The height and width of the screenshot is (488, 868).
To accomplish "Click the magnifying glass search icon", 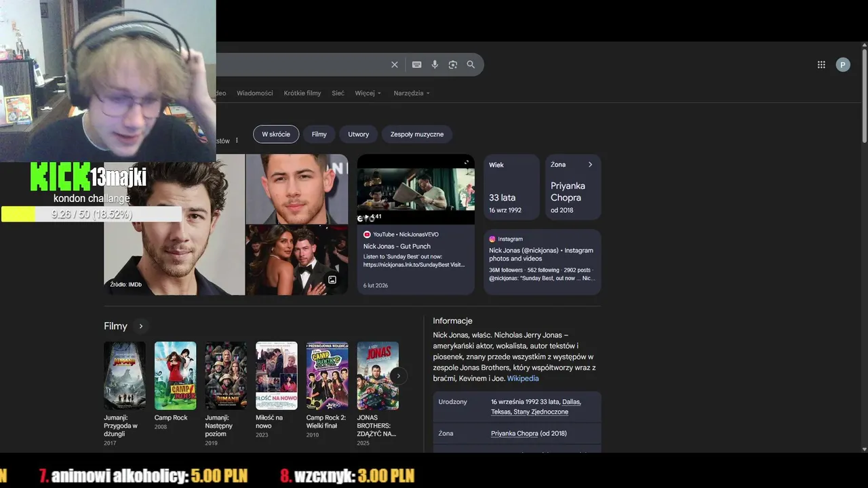I will click(471, 64).
